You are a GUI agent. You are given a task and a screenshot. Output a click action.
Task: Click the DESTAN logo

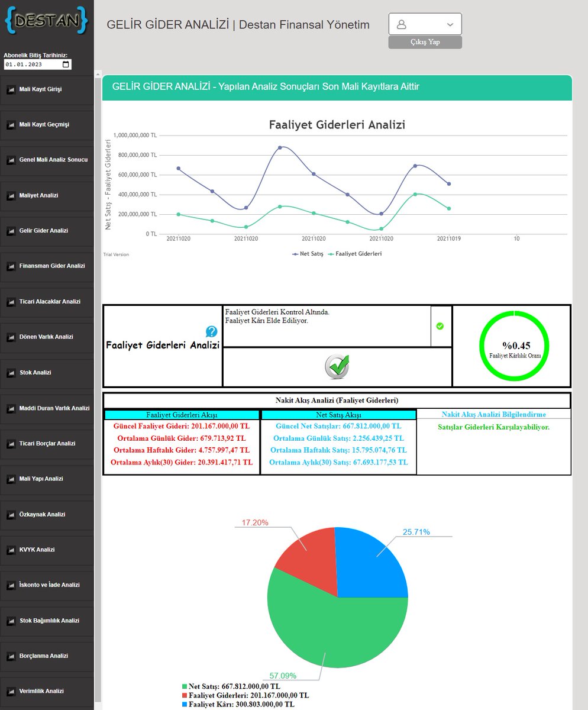(x=46, y=21)
